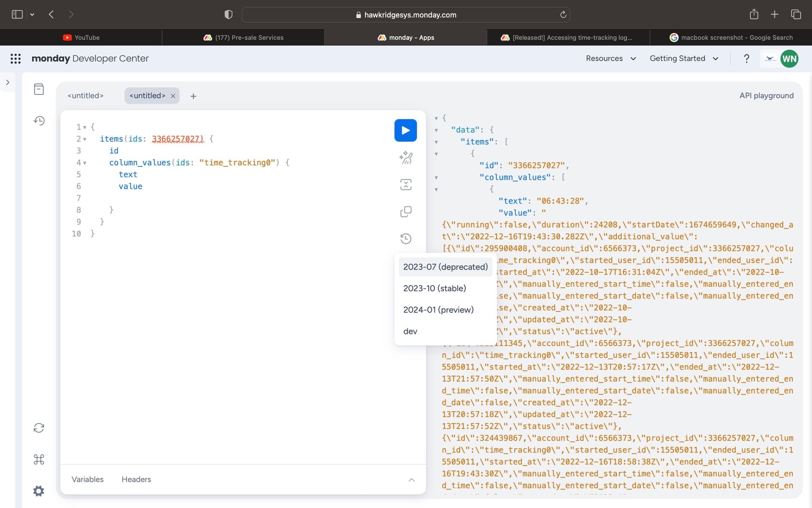The height and width of the screenshot is (508, 812).
Task: Click the help question mark icon
Action: click(x=746, y=58)
